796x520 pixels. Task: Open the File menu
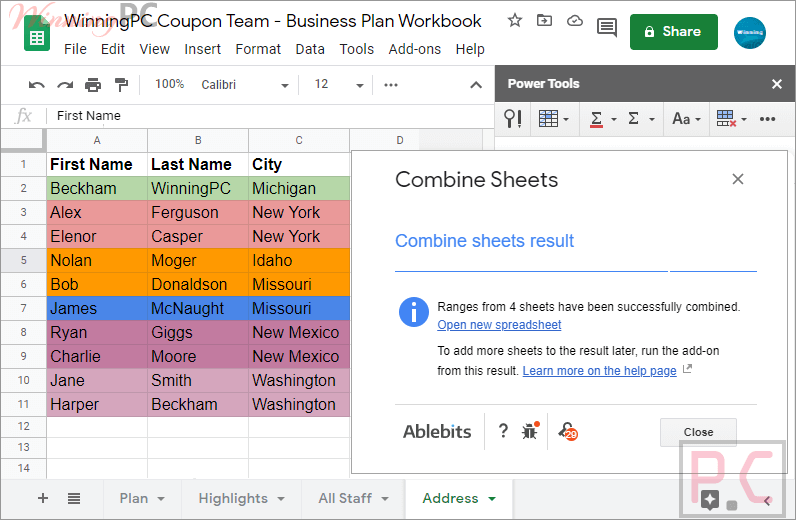[75, 49]
